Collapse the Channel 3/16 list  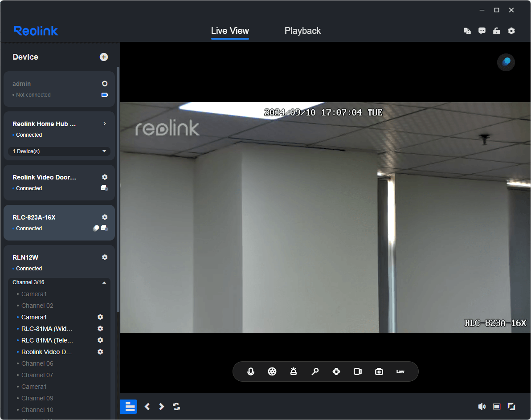tap(104, 282)
